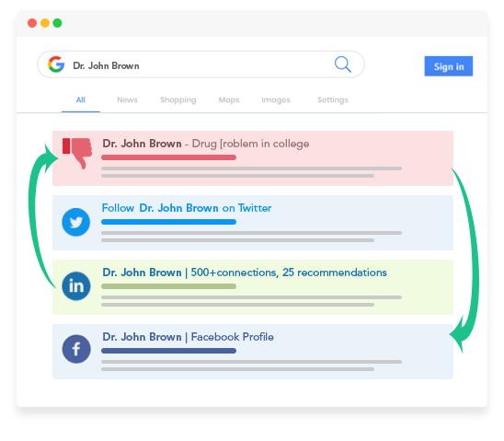This screenshot has height=441, width=504.
Task: Click the Sign in button
Action: (449, 66)
